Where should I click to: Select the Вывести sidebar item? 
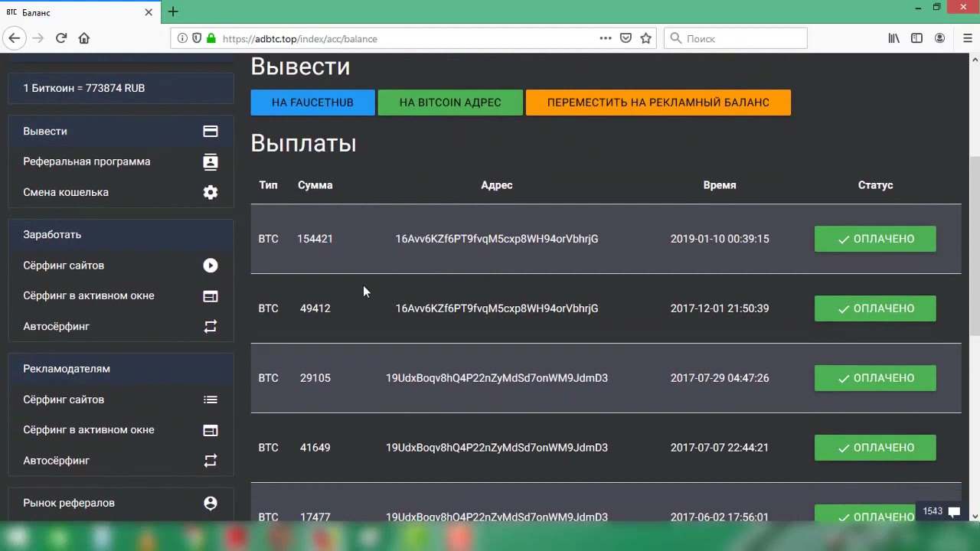120,132
